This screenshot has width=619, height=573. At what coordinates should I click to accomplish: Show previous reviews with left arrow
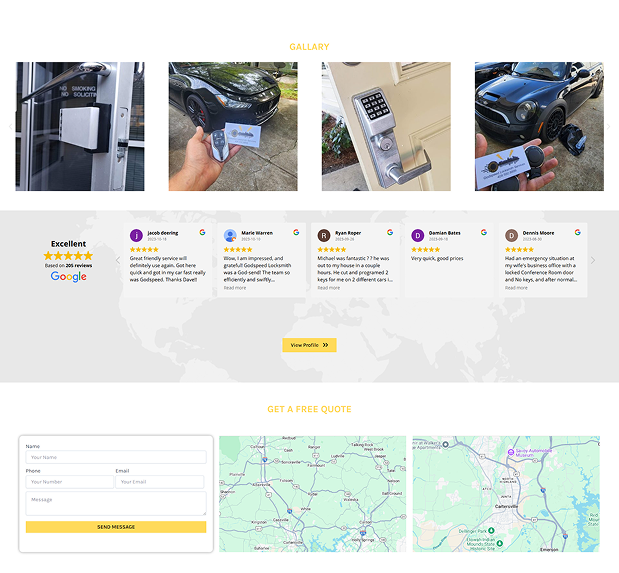tap(117, 260)
